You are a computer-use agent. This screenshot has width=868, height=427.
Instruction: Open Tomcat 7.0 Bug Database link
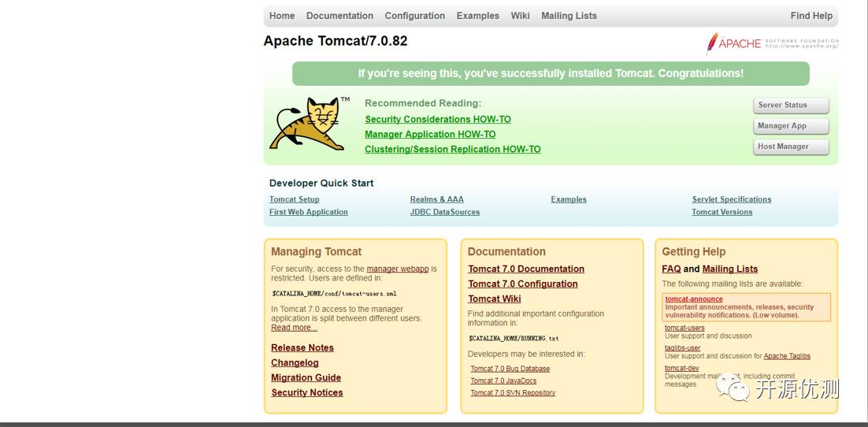point(510,369)
